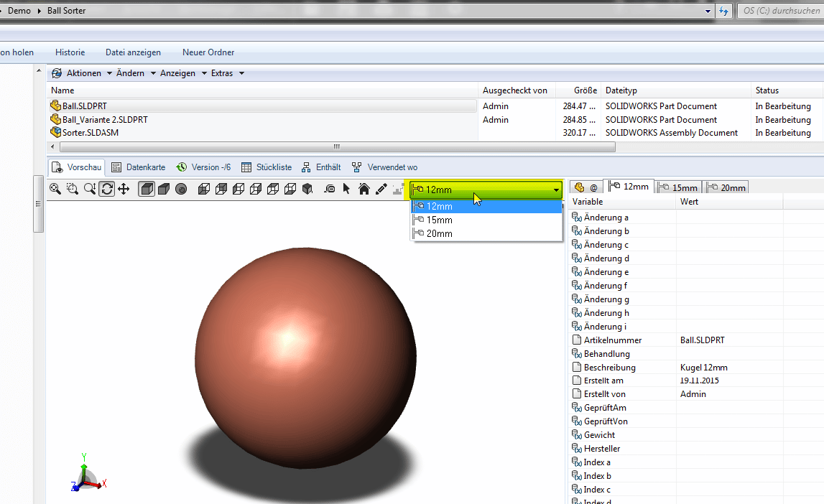The image size is (824, 504).
Task: Click Neuer Ordner in the toolbar
Action: (x=208, y=52)
